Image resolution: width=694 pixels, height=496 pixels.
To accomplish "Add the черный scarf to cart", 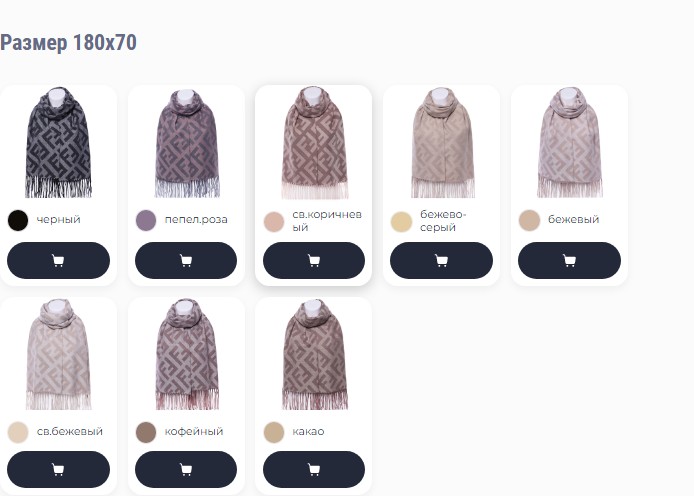I will (x=58, y=260).
